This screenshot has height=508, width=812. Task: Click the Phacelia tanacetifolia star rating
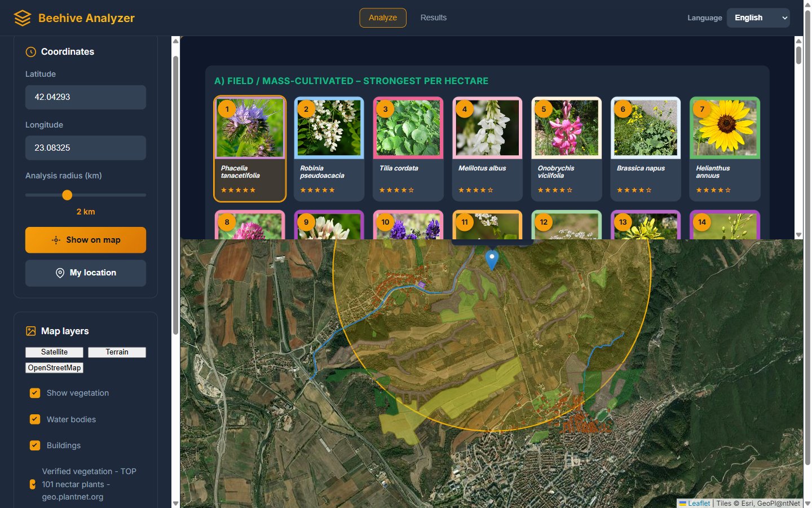click(x=238, y=190)
